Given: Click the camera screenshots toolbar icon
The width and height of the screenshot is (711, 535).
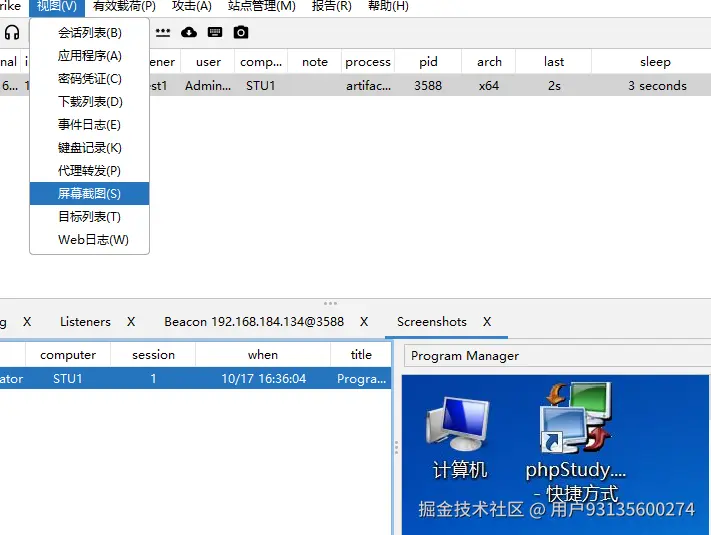Looking at the screenshot, I should point(241,32).
